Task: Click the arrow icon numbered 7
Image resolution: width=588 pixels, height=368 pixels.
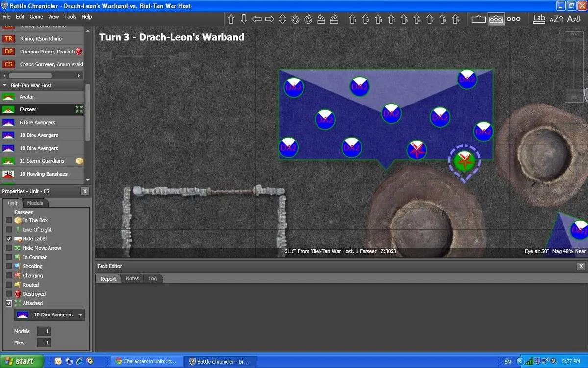Action: [x=430, y=19]
